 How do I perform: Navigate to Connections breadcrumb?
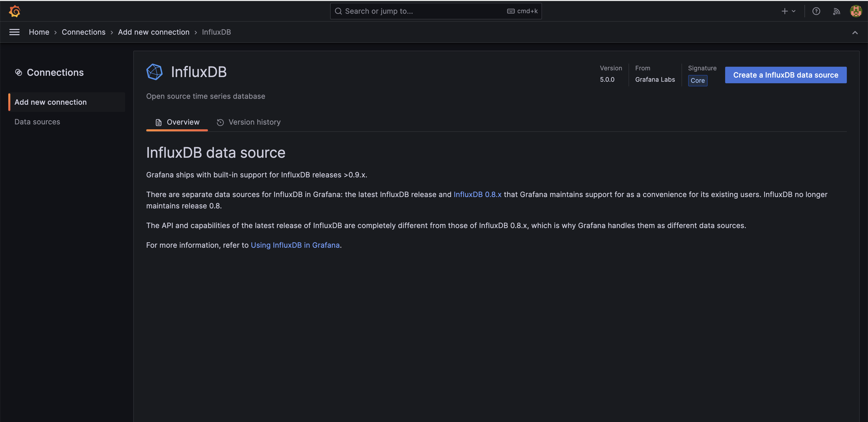click(83, 32)
